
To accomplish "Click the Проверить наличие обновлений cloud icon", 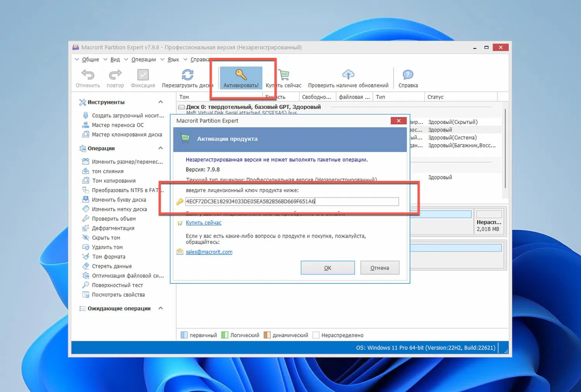I will 348,75.
